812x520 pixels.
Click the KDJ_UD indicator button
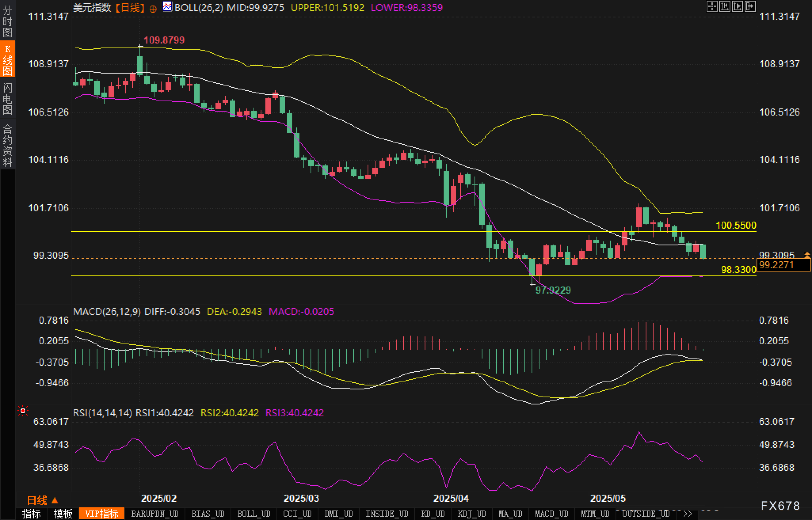point(471,514)
